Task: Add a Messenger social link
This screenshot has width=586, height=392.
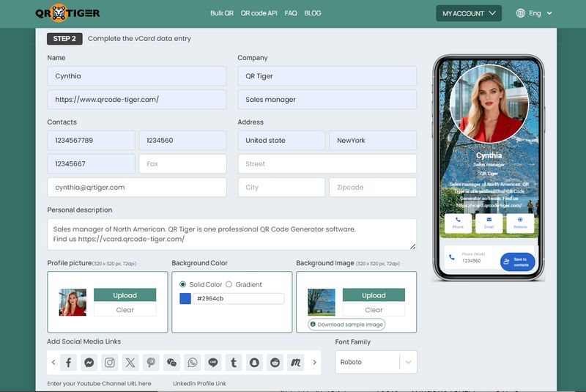Action: [89, 362]
